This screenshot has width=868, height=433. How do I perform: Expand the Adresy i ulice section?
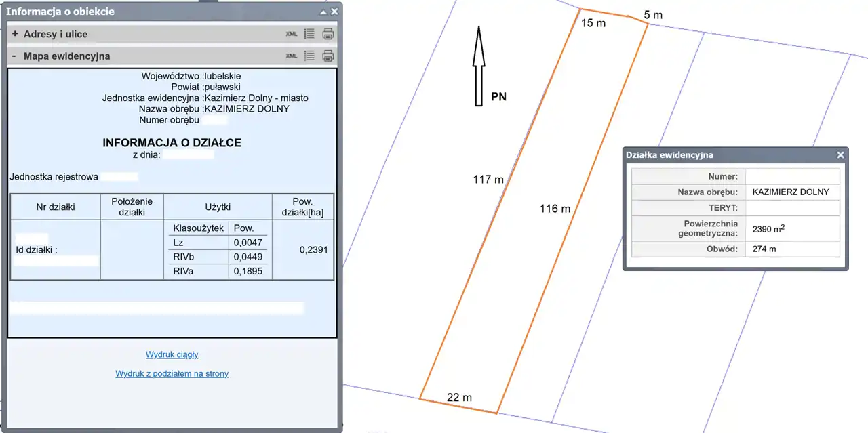click(15, 34)
